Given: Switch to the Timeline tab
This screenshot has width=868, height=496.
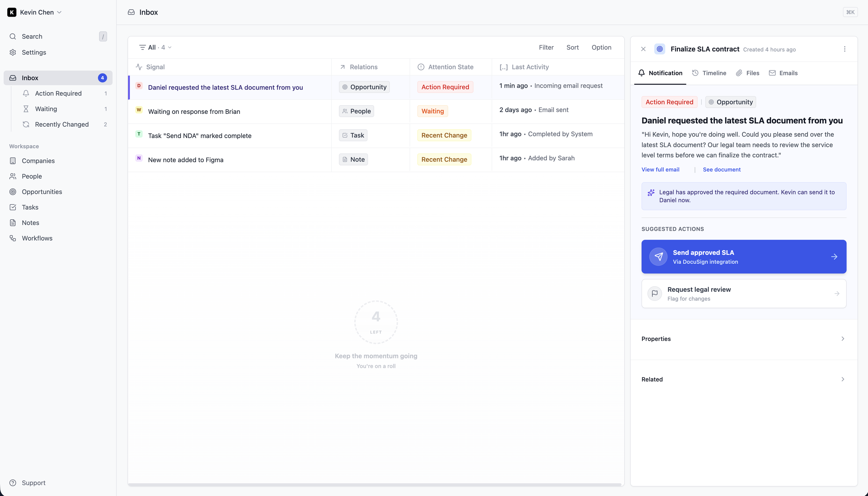Looking at the screenshot, I should [x=709, y=73].
